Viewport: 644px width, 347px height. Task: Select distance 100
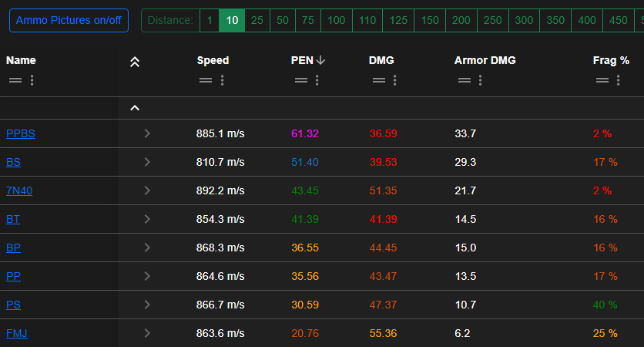[x=336, y=20]
